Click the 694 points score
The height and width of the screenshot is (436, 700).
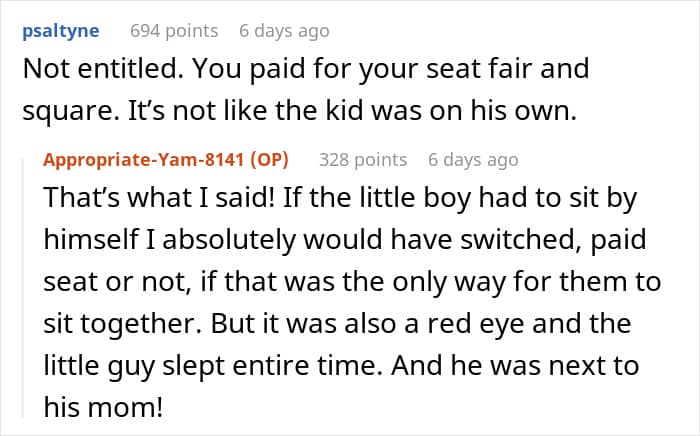174,31
